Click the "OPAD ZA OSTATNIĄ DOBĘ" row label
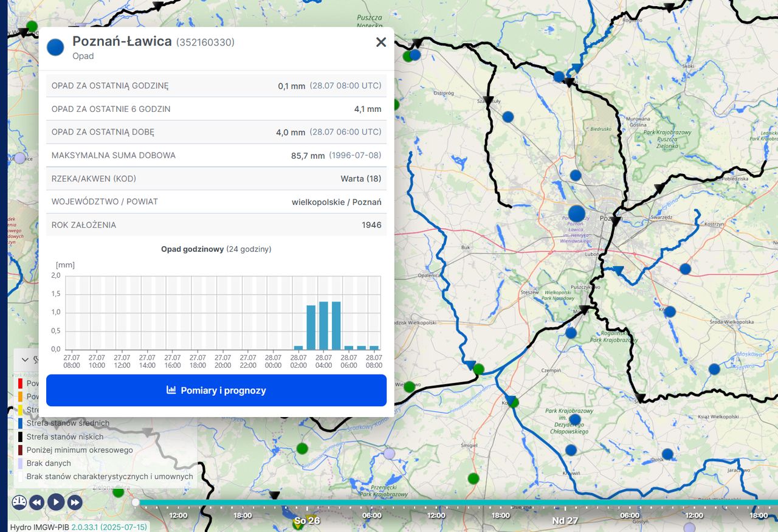Screen dimensions: 778x532 point(103,132)
